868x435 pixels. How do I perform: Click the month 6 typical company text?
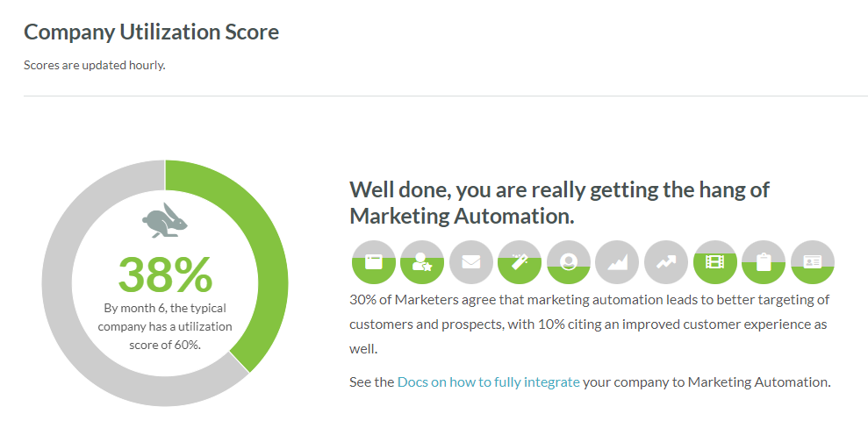(x=165, y=326)
